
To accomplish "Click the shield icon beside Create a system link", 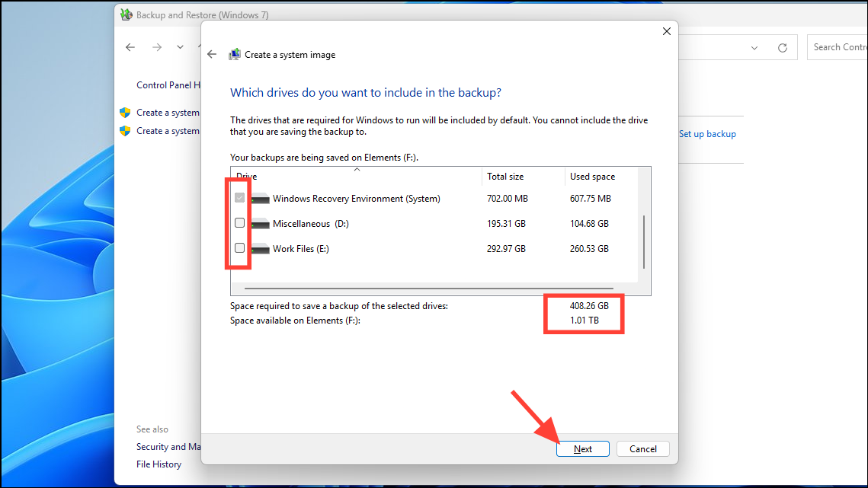I will (x=125, y=112).
